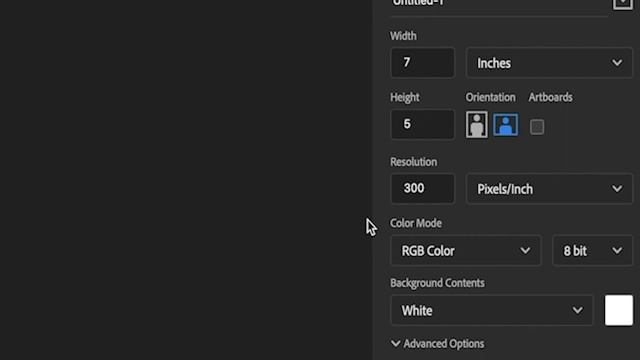Click the Untitled-1 document name field

pyautogui.click(x=499, y=4)
